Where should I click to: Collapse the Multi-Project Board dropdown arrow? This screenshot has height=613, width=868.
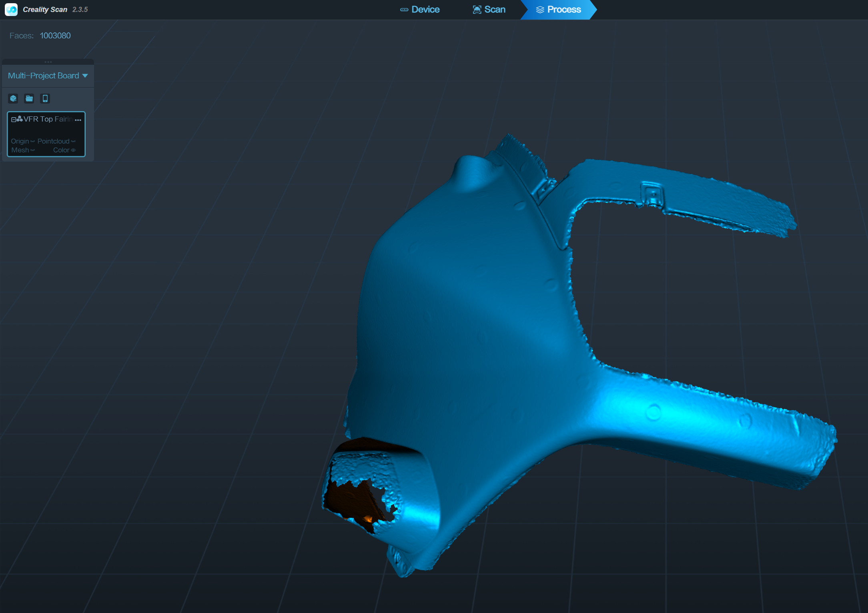(x=85, y=76)
